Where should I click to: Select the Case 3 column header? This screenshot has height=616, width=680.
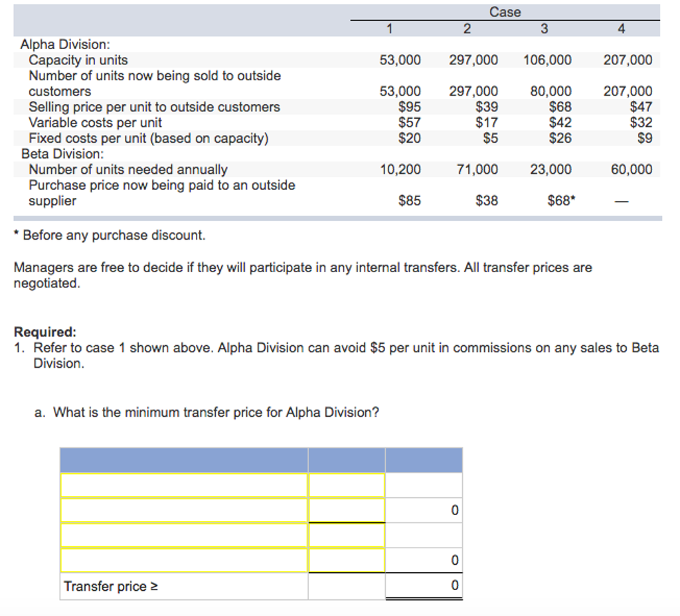coord(544,29)
